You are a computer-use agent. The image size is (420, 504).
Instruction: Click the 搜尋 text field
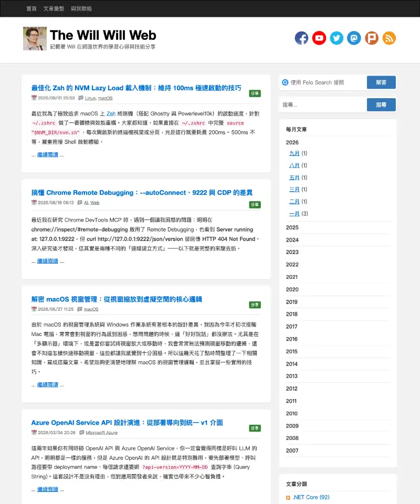click(x=323, y=104)
